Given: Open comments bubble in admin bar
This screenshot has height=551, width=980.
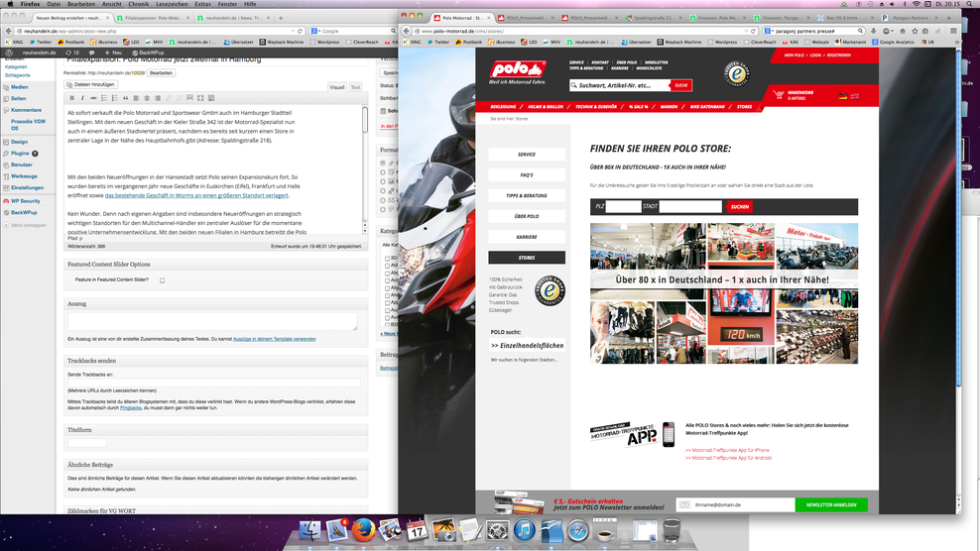Looking at the screenshot, I should (x=92, y=53).
